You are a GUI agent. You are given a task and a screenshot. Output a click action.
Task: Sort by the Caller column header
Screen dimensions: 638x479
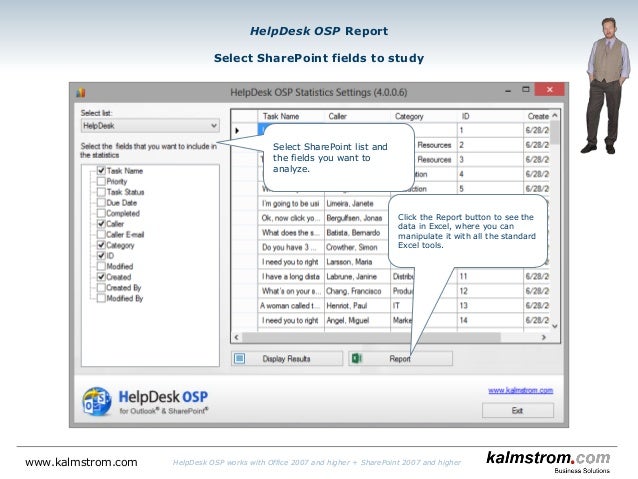357,116
